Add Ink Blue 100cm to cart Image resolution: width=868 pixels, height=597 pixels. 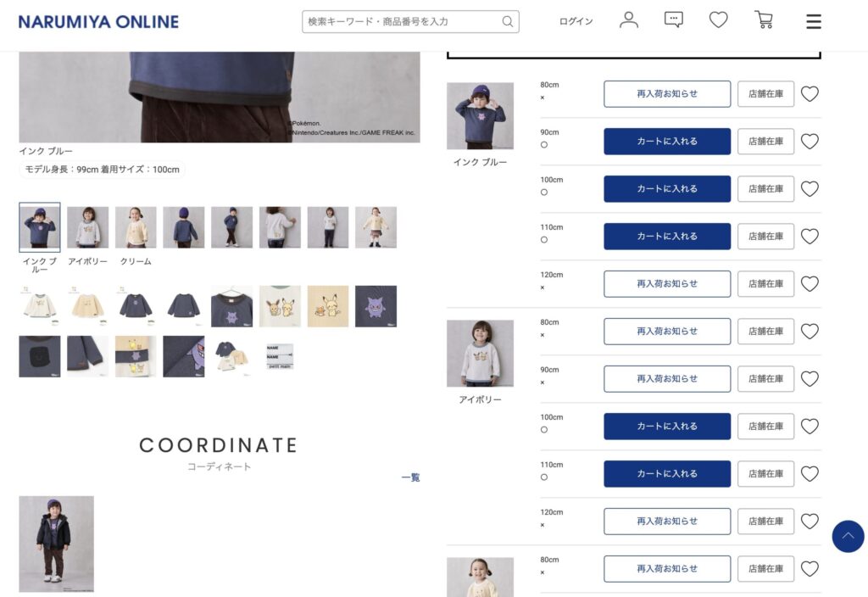[x=667, y=189]
